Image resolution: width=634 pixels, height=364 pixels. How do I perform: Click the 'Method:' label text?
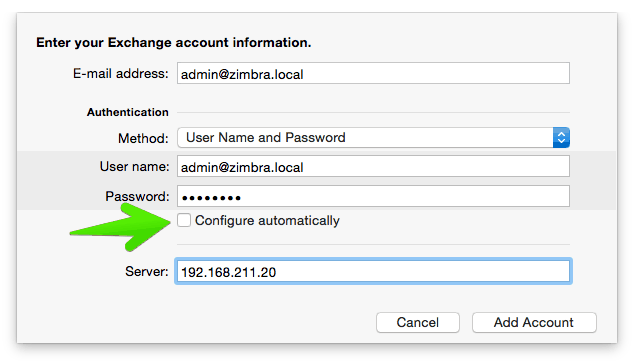tap(143, 138)
